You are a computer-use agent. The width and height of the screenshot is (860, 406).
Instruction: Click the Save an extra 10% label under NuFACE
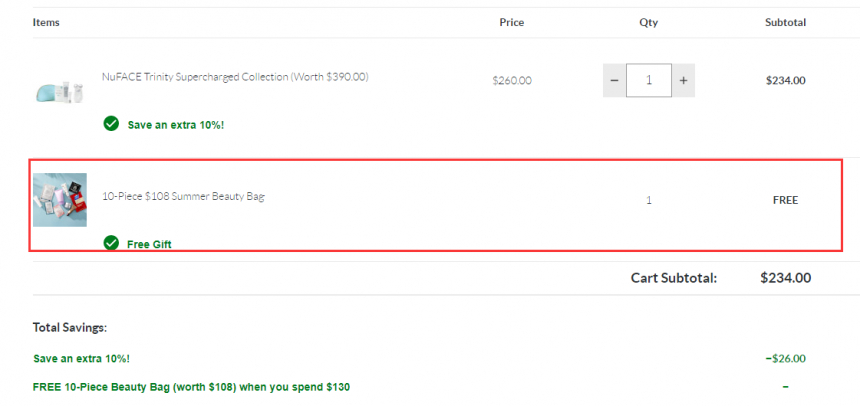coord(176,125)
